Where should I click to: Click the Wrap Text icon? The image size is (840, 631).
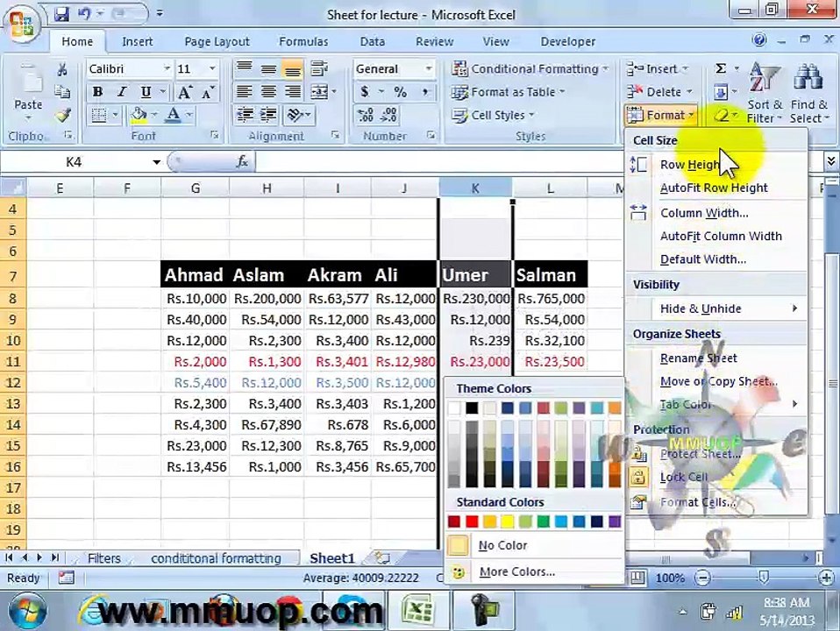click(x=319, y=68)
